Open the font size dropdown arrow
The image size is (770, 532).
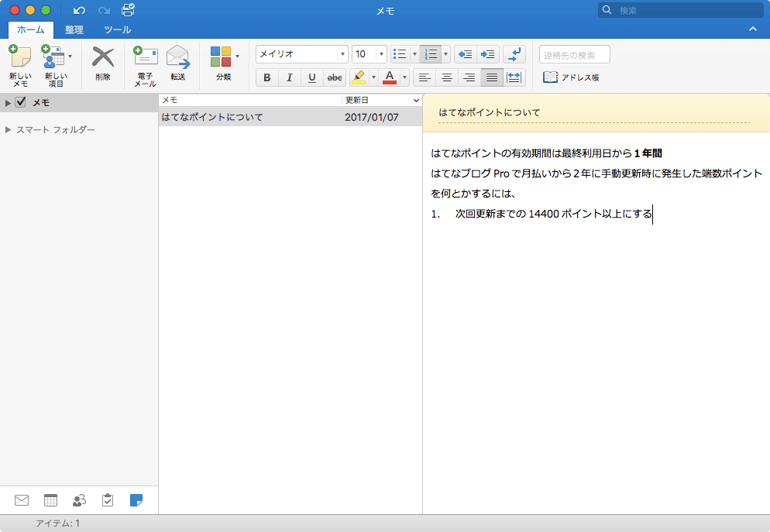(x=381, y=54)
